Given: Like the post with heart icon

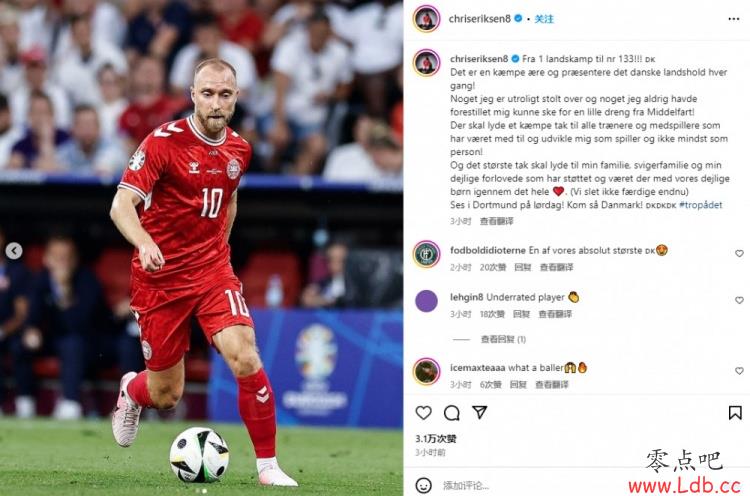Looking at the screenshot, I should coord(423,413).
